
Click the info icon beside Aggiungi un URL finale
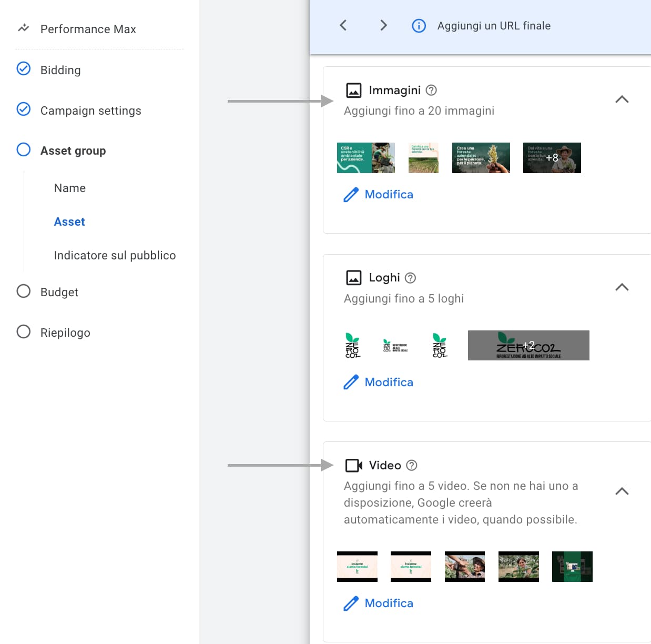click(x=419, y=26)
